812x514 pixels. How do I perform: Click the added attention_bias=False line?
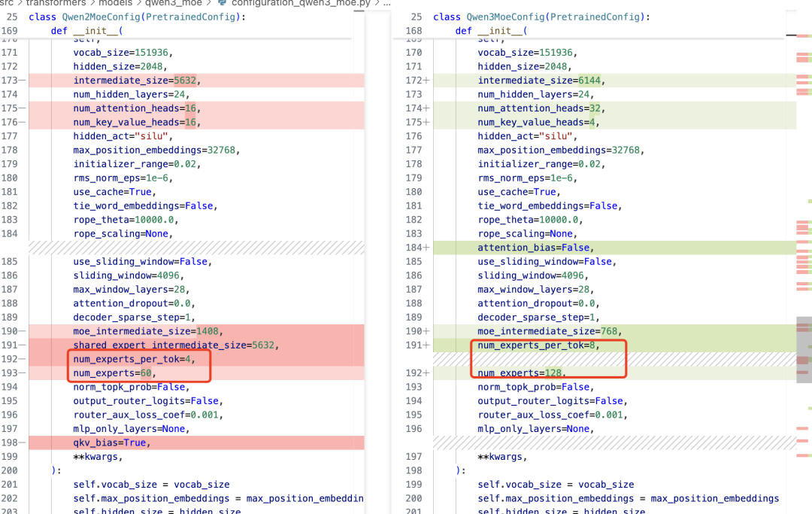pos(614,248)
